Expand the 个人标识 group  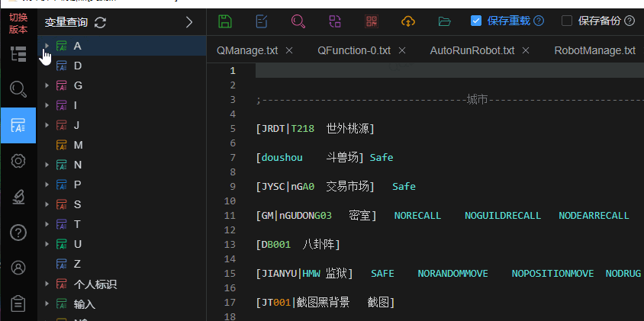point(47,284)
